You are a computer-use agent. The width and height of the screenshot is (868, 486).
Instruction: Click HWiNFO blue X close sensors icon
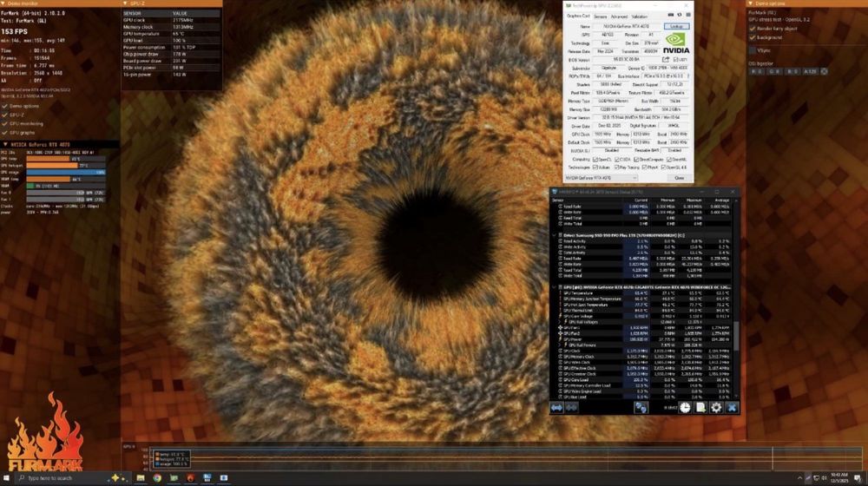[733, 408]
